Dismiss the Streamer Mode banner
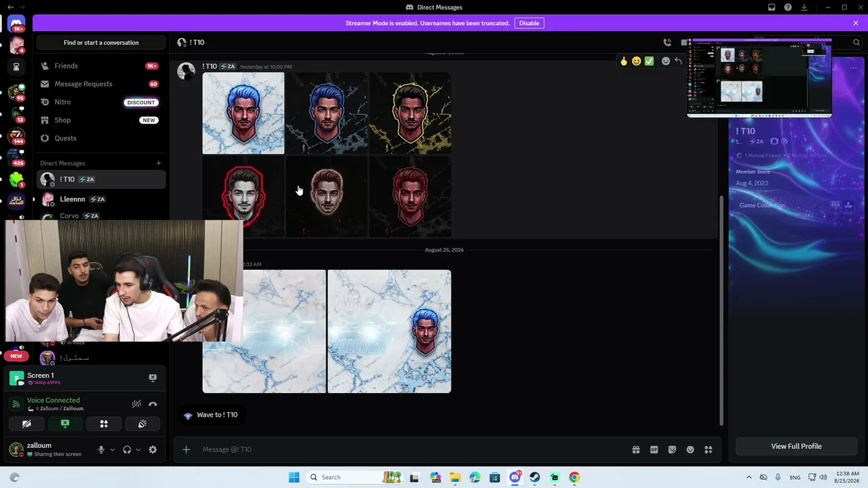The height and width of the screenshot is (488, 868). tap(856, 23)
